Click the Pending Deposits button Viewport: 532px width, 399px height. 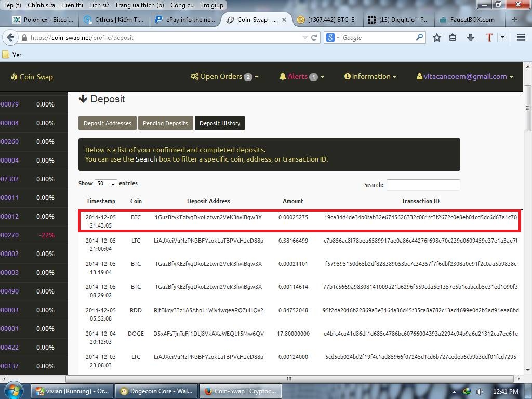pyautogui.click(x=165, y=123)
